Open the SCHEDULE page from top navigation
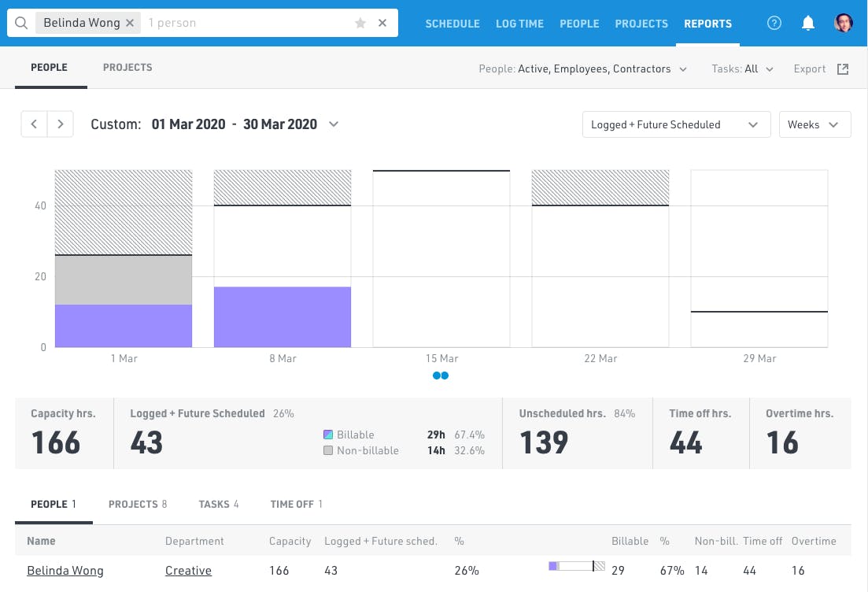Screen dimensions: 868x592 click(x=452, y=24)
